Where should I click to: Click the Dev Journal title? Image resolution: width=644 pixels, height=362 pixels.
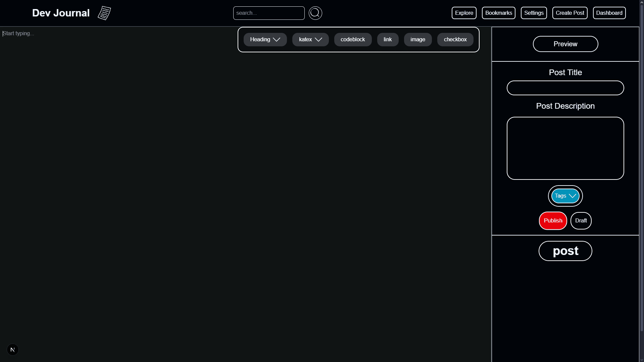click(x=61, y=13)
